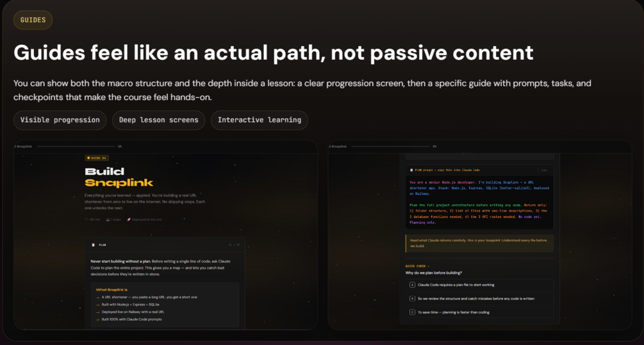Click the GUIDE 04 badge
This screenshot has width=644, height=345.
97,158
